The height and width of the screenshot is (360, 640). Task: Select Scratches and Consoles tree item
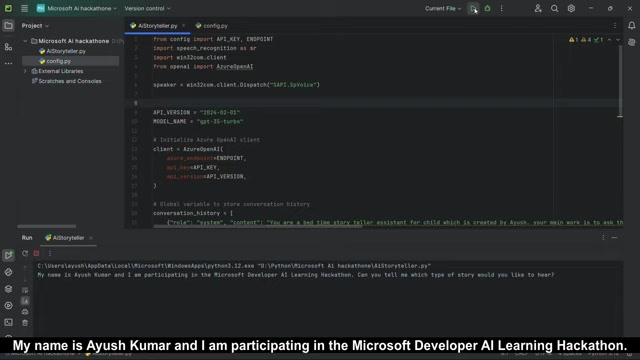(x=67, y=81)
